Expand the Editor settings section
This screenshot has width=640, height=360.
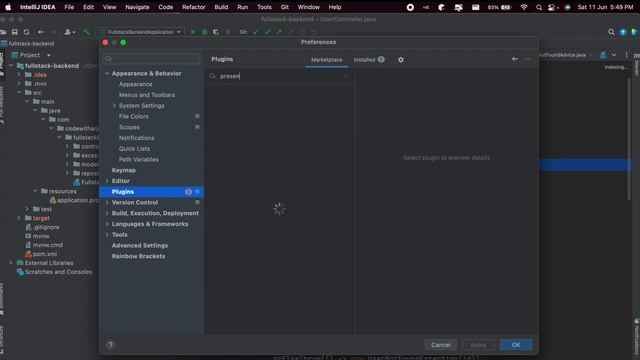point(107,181)
